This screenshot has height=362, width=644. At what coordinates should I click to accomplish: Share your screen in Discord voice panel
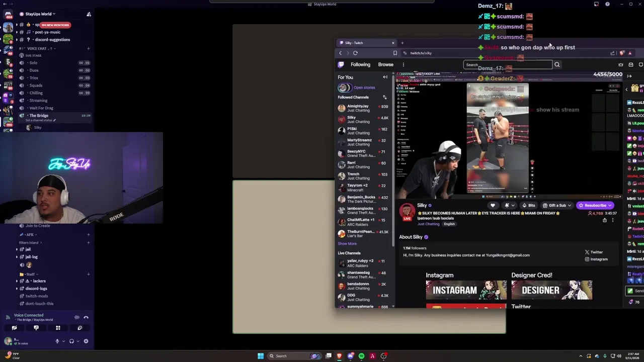click(36, 328)
